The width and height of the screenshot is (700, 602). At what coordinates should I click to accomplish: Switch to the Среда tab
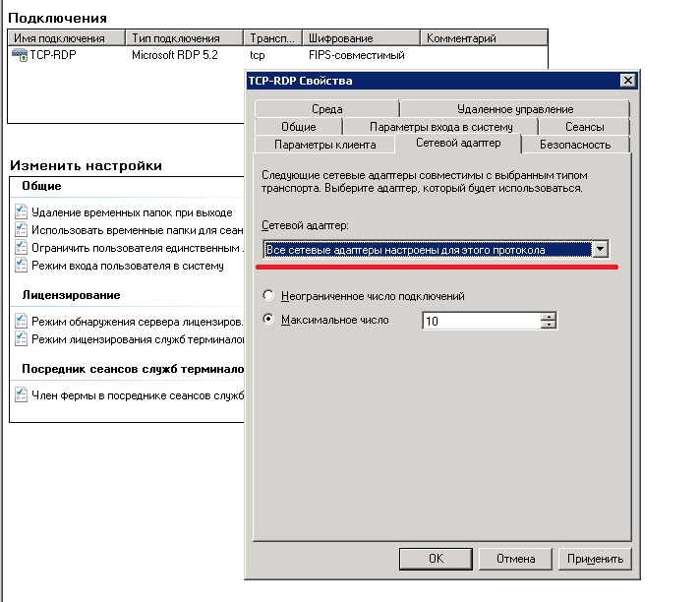326,109
